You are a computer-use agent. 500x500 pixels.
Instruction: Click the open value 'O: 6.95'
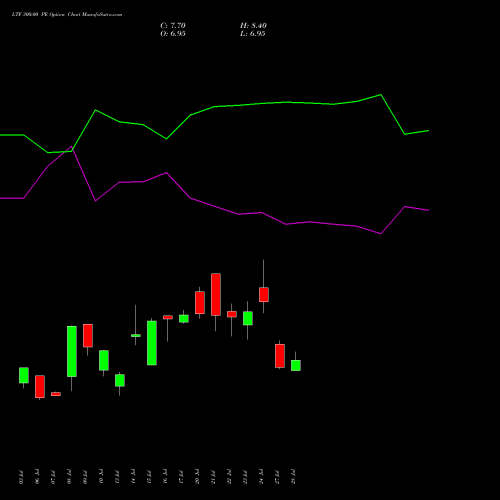coord(173,34)
